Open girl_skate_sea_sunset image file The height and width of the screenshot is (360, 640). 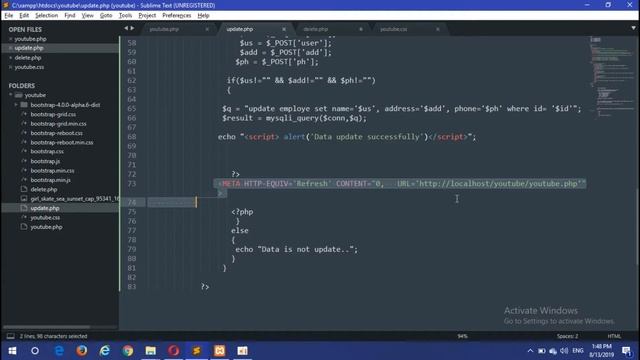click(x=74, y=199)
